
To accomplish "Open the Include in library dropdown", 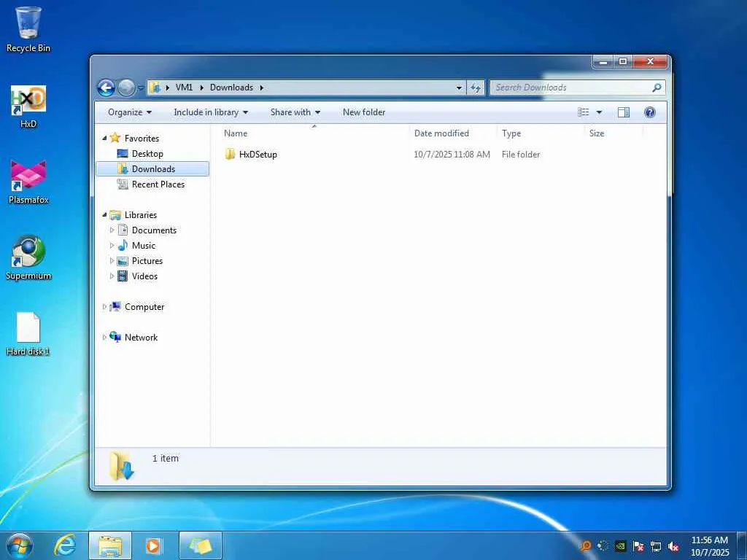I will (x=211, y=112).
